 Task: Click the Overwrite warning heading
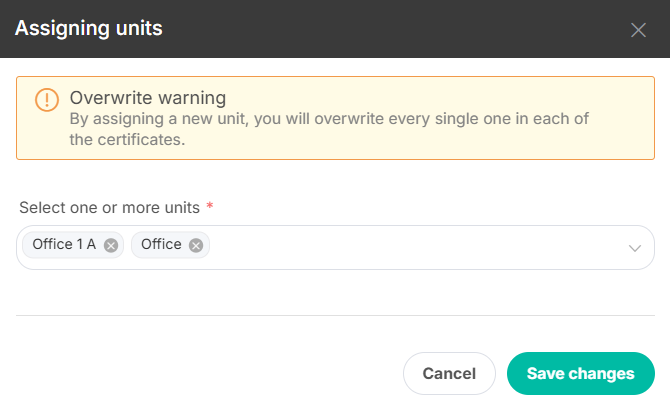pos(148,98)
